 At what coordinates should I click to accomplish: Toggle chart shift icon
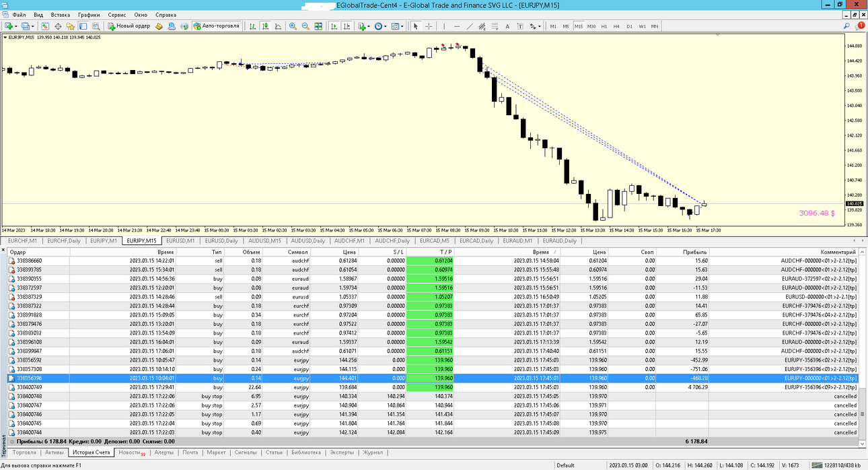[x=347, y=26]
